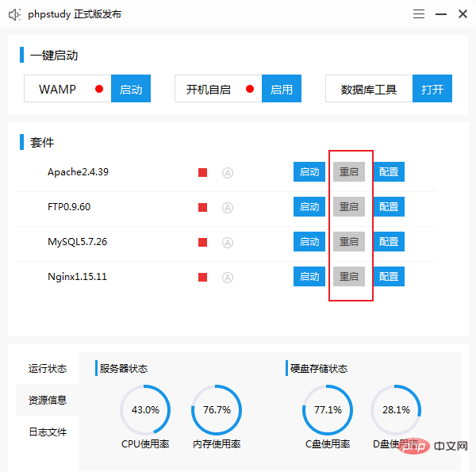Toggle Apache2.4.39 auto-start A icon
This screenshot has height=472, width=476.
point(228,173)
